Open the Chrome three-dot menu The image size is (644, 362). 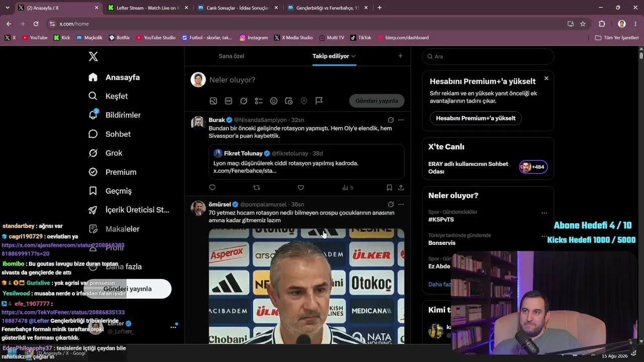pos(636,24)
